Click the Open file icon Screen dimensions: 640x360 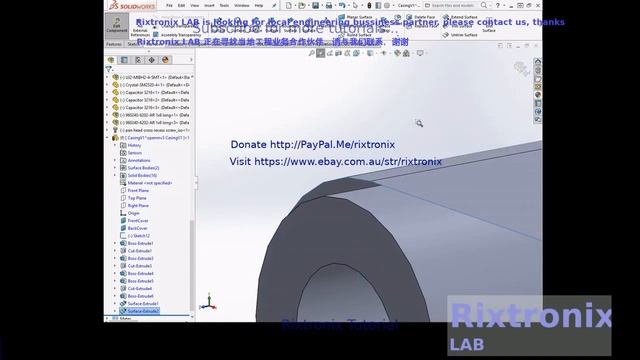[x=302, y=6]
